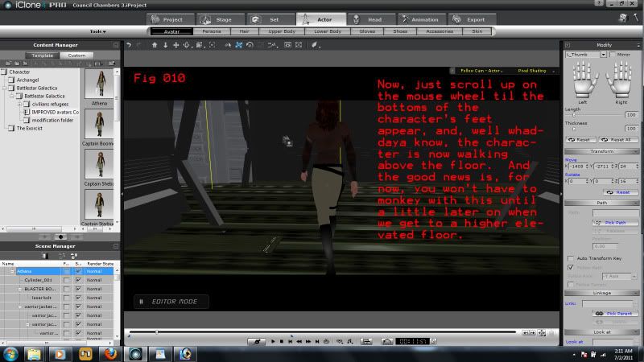Open the media player taskbar icon
The width and height of the screenshot is (644, 362).
coord(60,354)
